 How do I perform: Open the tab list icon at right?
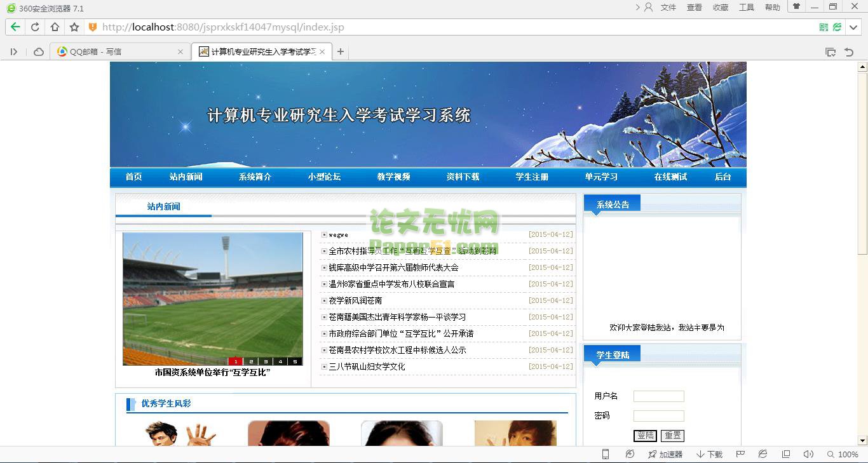click(830, 52)
